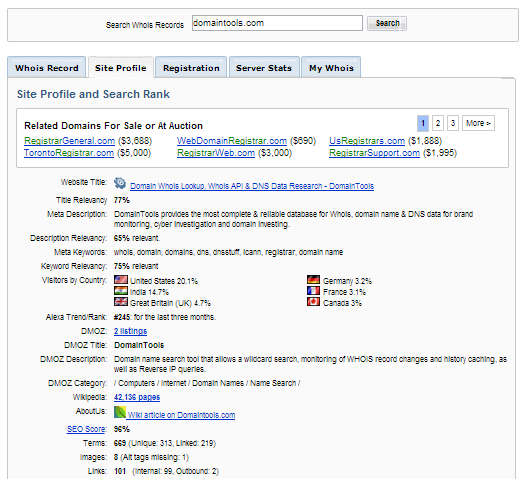Click the text 'India 14.7%'

(x=149, y=292)
